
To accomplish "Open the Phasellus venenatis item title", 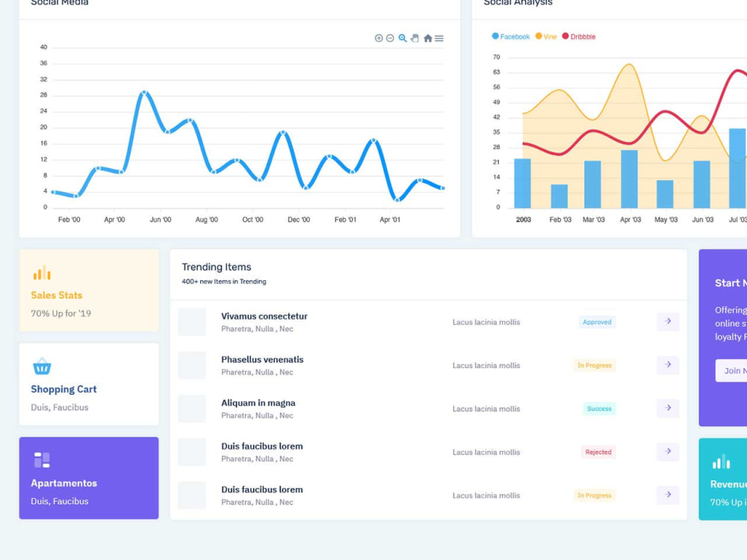I will (262, 360).
